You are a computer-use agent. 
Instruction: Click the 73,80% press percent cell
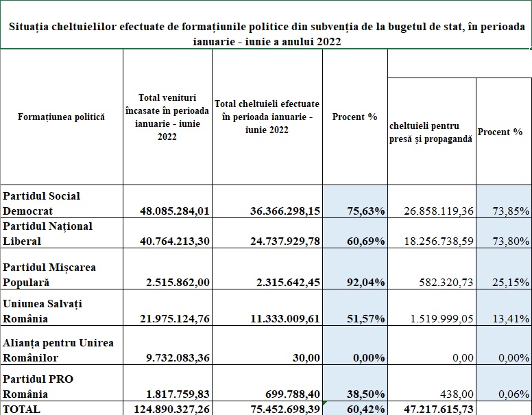click(504, 233)
